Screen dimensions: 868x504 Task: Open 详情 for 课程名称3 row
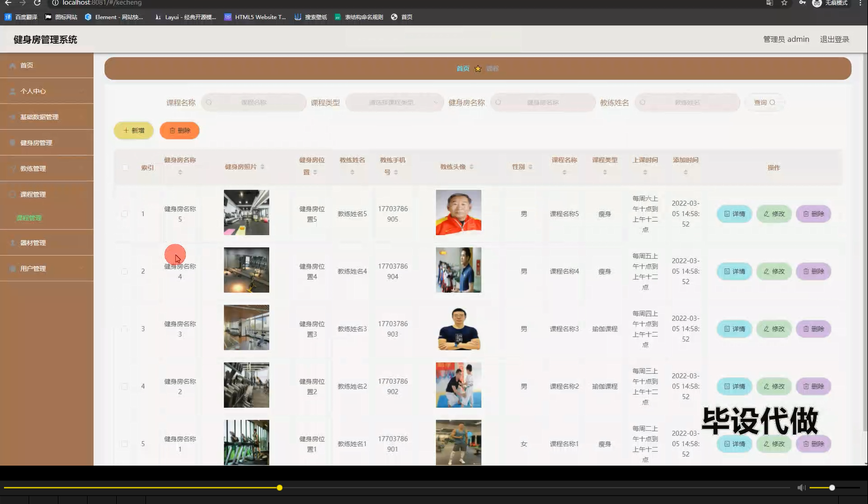pos(735,329)
